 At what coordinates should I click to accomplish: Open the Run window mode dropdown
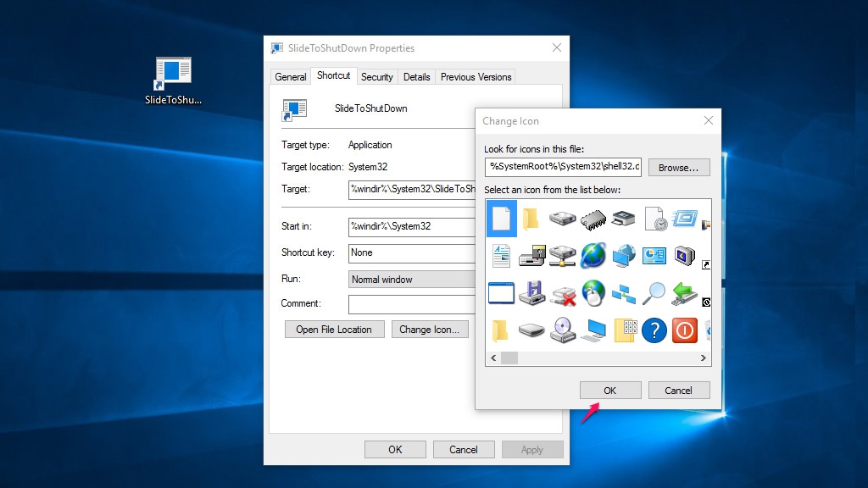click(x=412, y=279)
